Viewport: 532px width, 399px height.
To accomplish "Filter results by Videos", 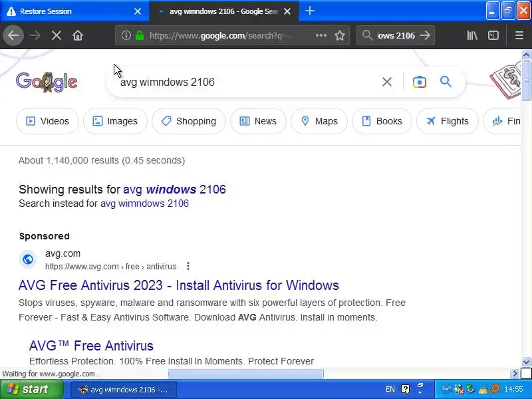I will point(47,121).
